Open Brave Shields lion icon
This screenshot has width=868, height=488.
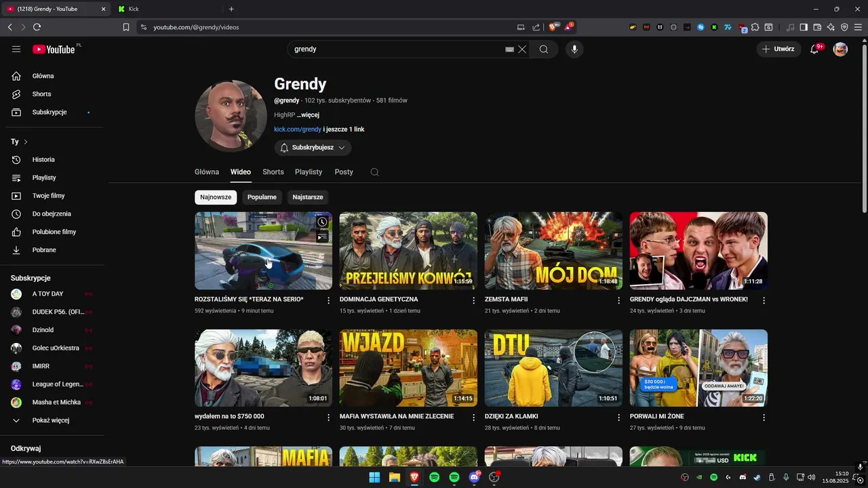point(553,27)
